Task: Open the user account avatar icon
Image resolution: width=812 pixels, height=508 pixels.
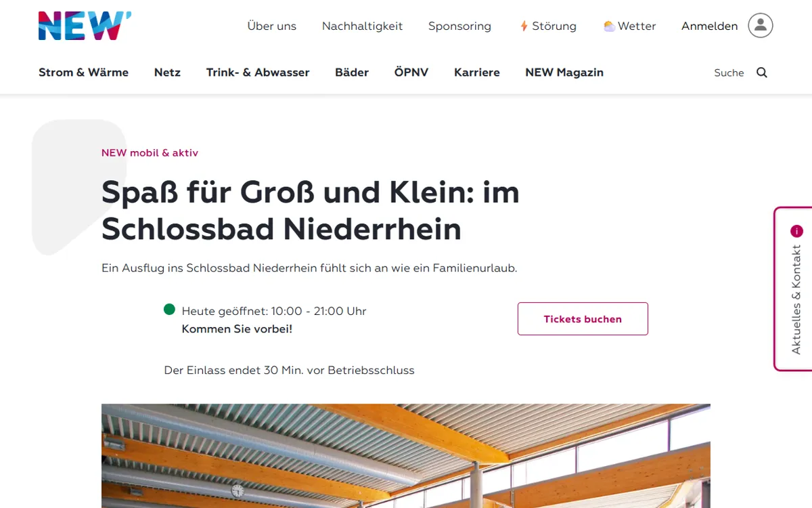Action: click(x=761, y=26)
